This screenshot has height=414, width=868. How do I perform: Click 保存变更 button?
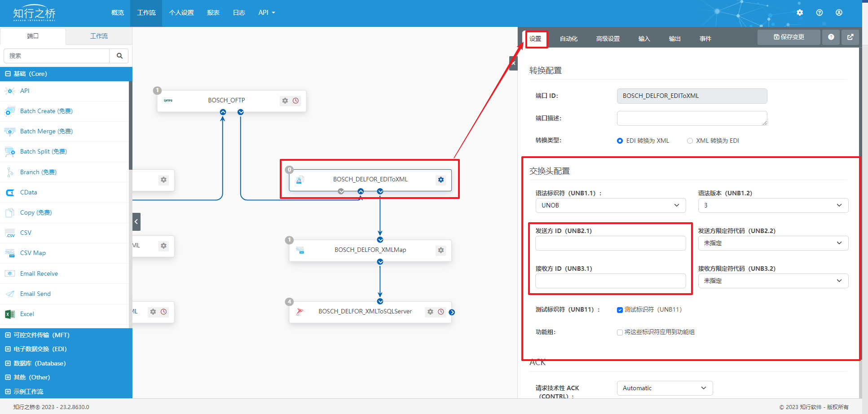789,37
